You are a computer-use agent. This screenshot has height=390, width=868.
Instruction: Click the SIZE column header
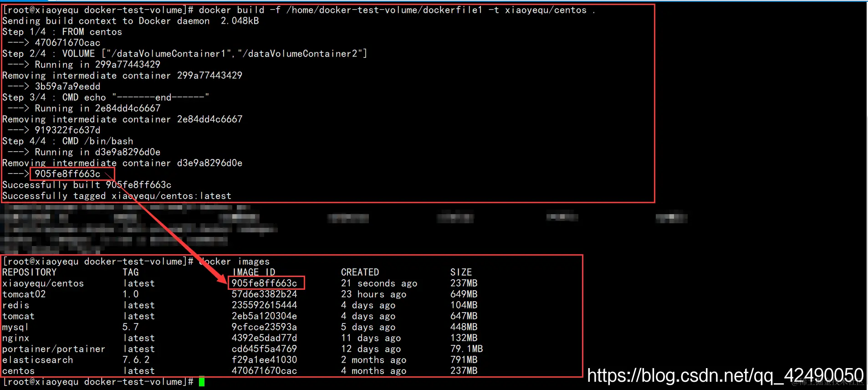[461, 272]
